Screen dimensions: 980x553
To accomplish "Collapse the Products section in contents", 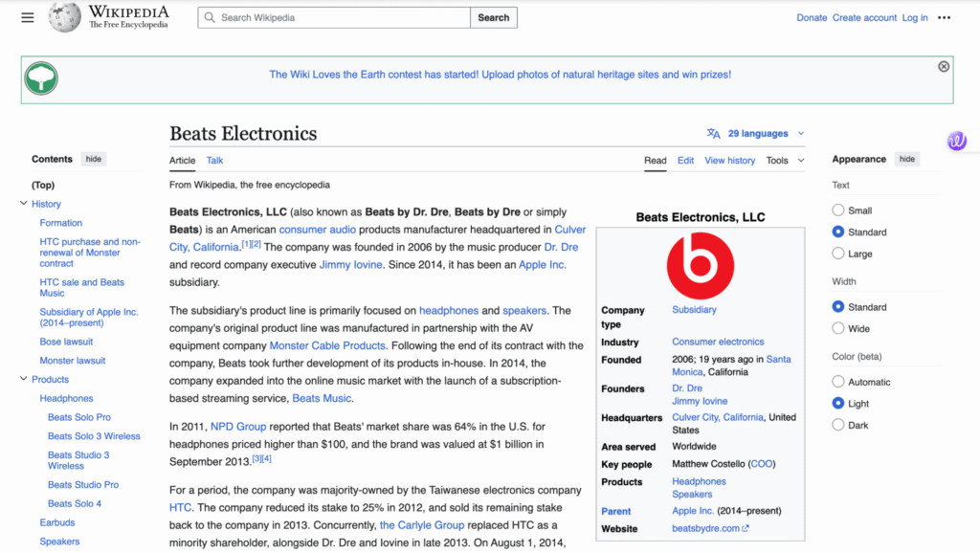I will point(24,379).
